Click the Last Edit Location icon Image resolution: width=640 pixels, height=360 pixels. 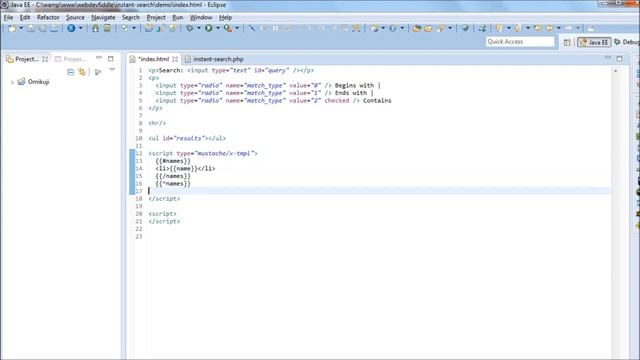[538, 28]
